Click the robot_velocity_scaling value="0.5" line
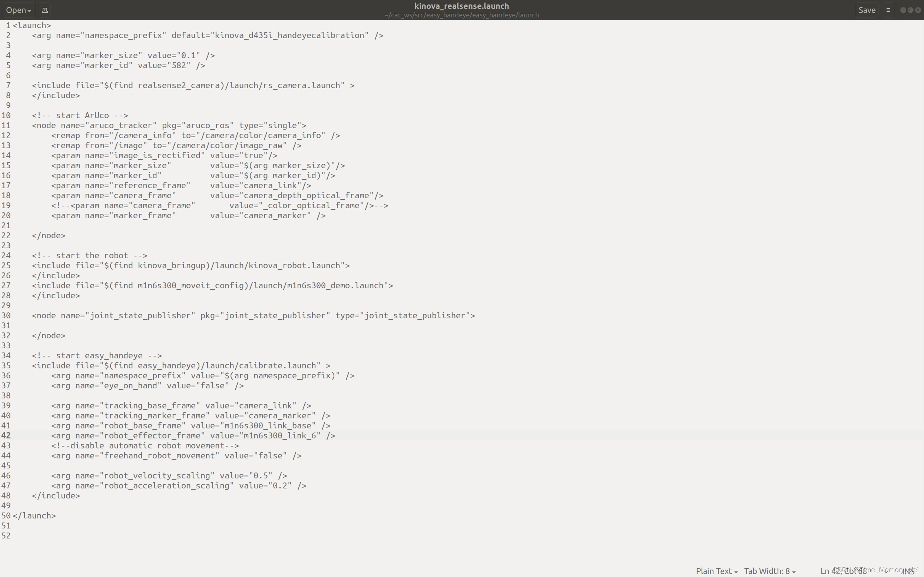The image size is (924, 577). 169,475
